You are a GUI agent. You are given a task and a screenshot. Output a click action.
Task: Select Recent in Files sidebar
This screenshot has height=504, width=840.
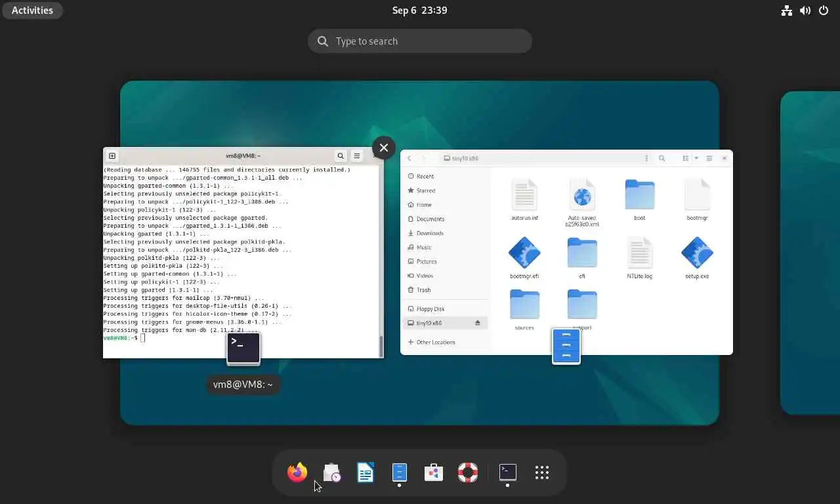tap(445, 177)
